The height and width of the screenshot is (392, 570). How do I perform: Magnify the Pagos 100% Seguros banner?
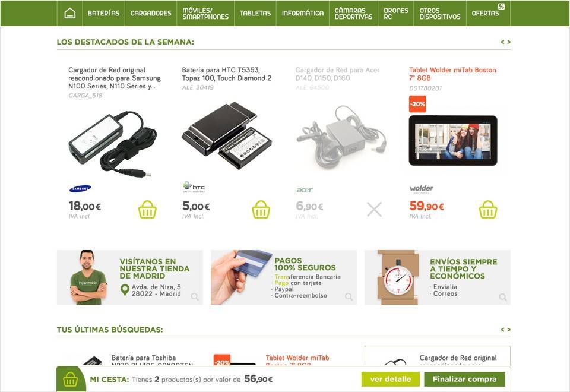[x=349, y=297]
